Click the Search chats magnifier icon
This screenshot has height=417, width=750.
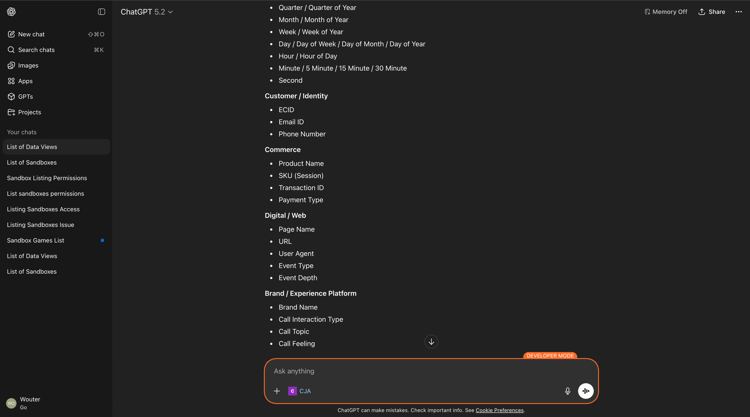(x=11, y=50)
